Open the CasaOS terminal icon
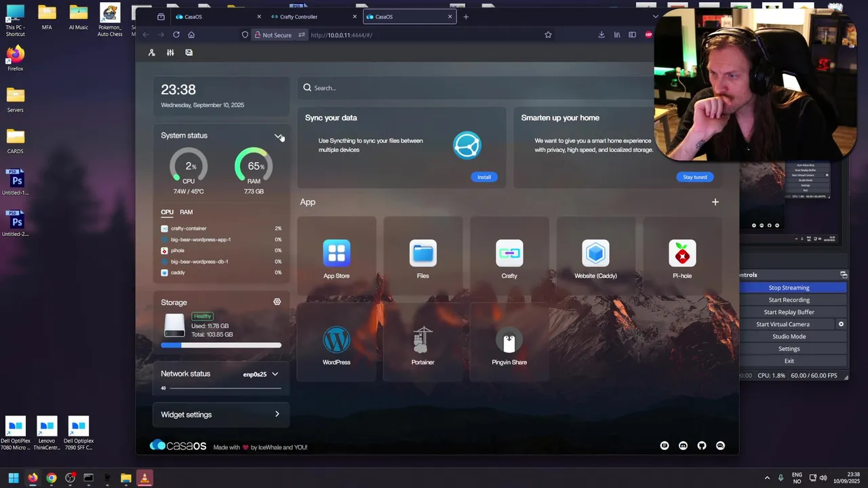 pyautogui.click(x=189, y=52)
